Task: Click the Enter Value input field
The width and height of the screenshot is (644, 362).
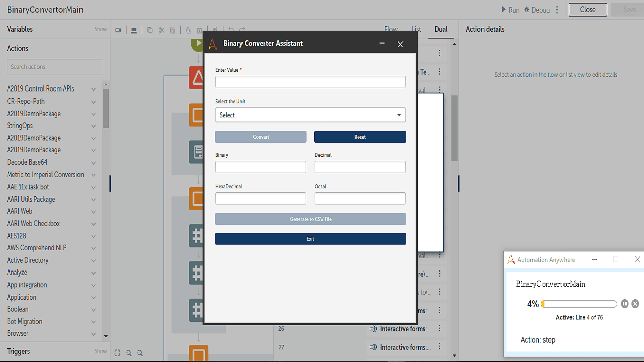Action: coord(310,82)
